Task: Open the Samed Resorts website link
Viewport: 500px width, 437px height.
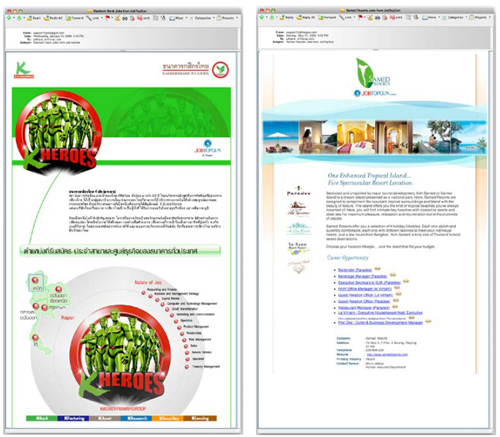Action: [387, 354]
